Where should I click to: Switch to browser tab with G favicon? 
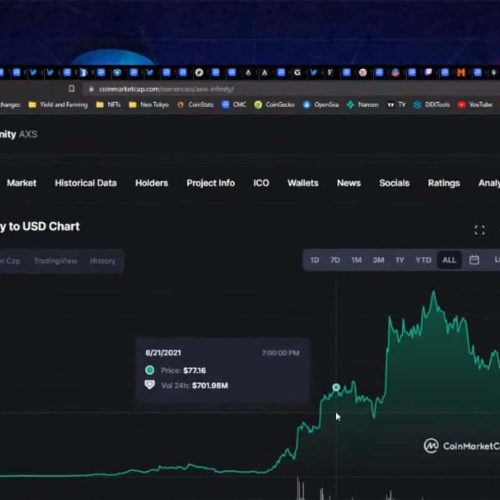(297, 72)
